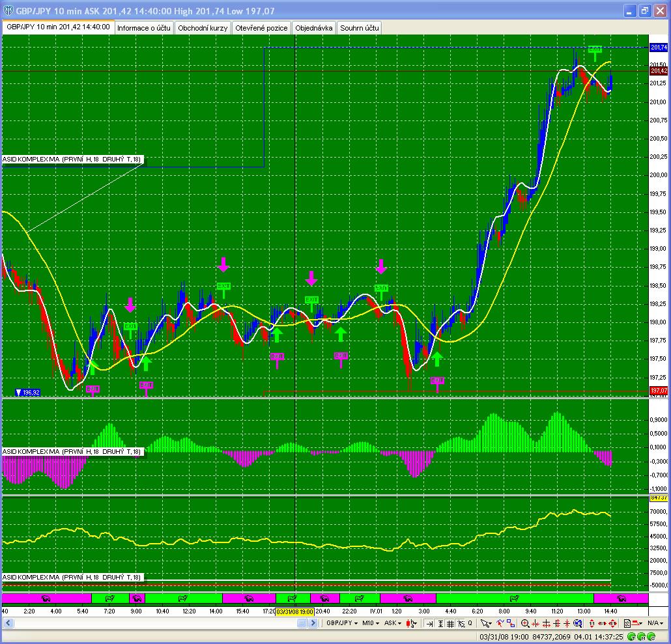Click the 197,07 low price label

[659, 391]
